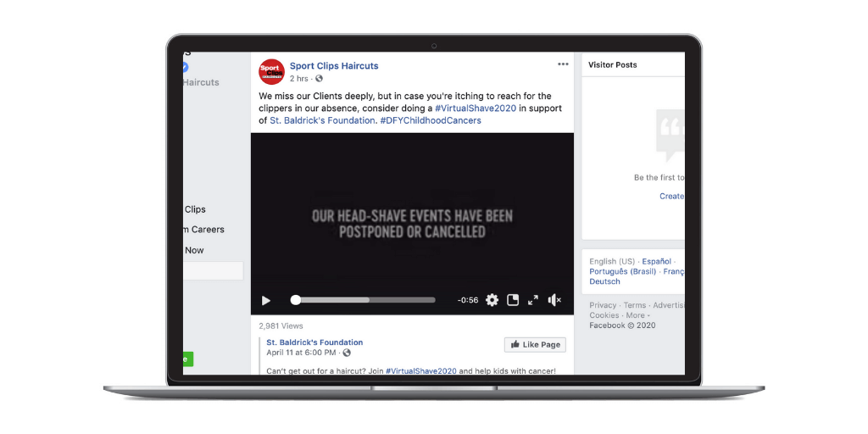The height and width of the screenshot is (434, 868).
Task: Open the Cookies footer link
Action: pos(604,315)
